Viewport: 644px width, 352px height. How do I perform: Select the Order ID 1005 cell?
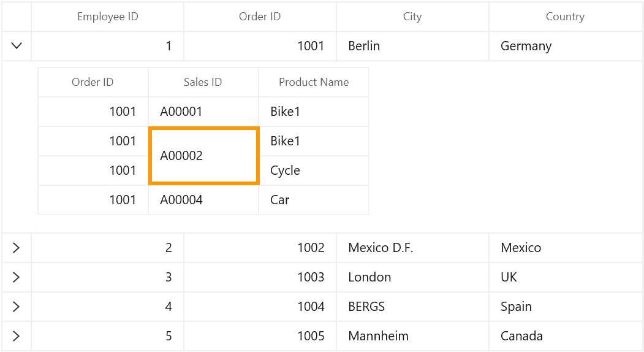(x=260, y=336)
